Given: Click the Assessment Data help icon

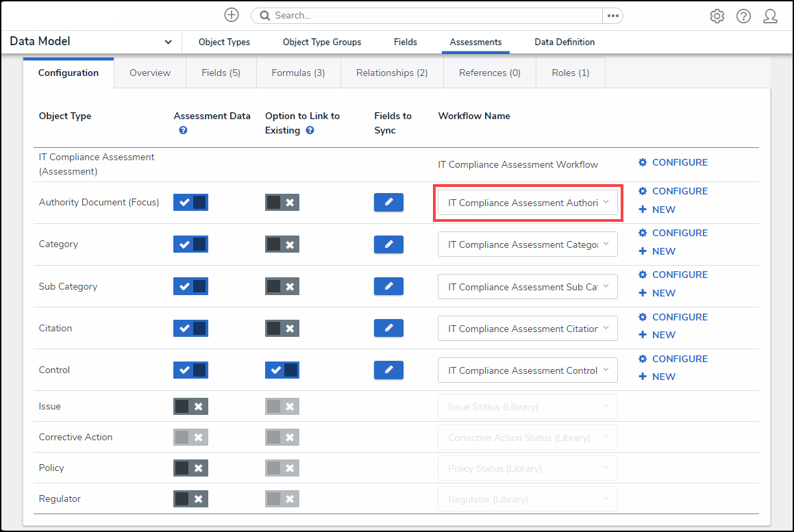Looking at the screenshot, I should pos(183,130).
